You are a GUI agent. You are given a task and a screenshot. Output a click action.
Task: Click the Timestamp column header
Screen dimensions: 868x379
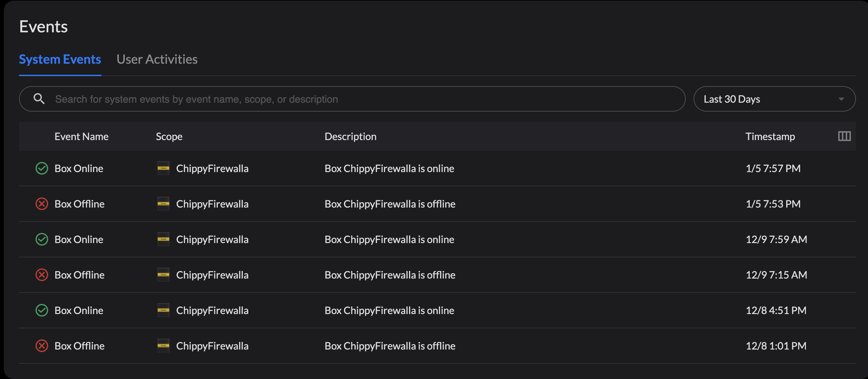pos(770,137)
